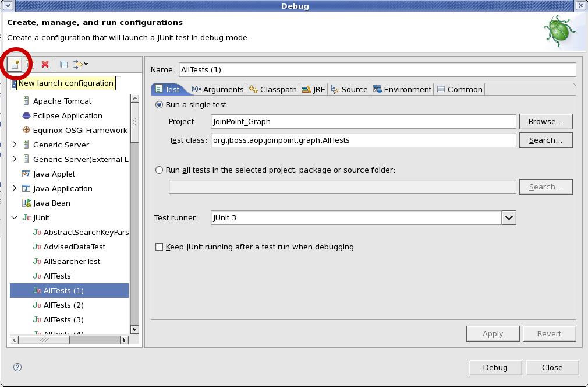This screenshot has width=588, height=387.
Task: Collapse all configurations in the tree
Action: [64, 64]
